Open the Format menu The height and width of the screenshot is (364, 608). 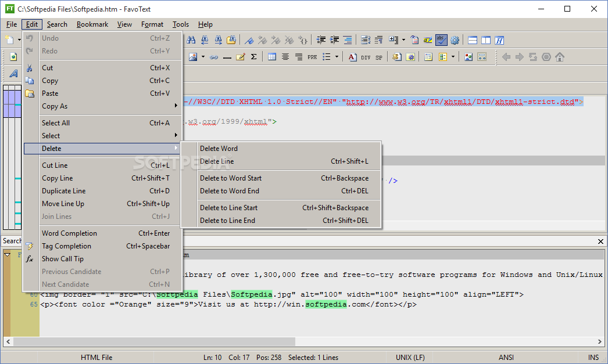tap(152, 24)
